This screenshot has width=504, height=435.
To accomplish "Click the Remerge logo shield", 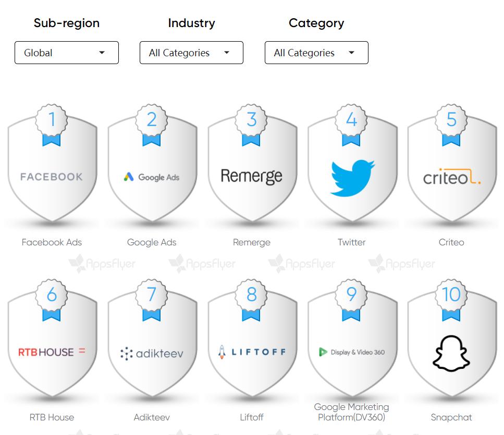I will tap(251, 177).
